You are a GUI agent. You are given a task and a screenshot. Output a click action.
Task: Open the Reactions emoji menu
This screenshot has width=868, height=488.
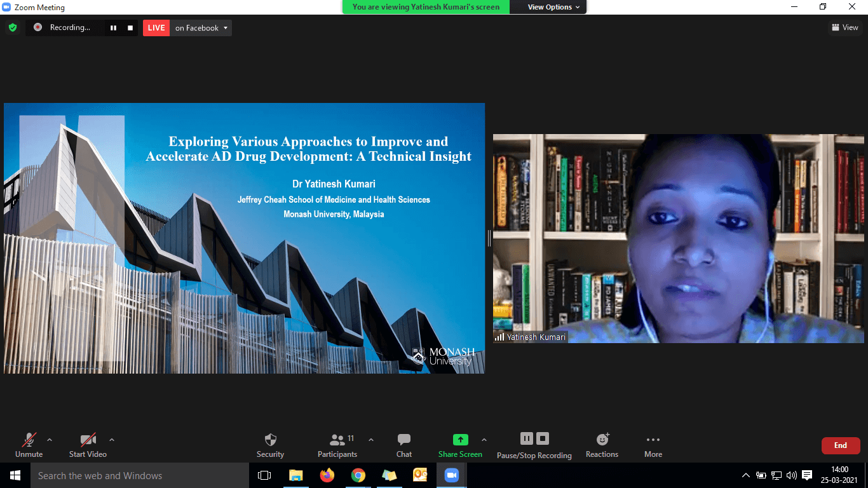click(602, 445)
